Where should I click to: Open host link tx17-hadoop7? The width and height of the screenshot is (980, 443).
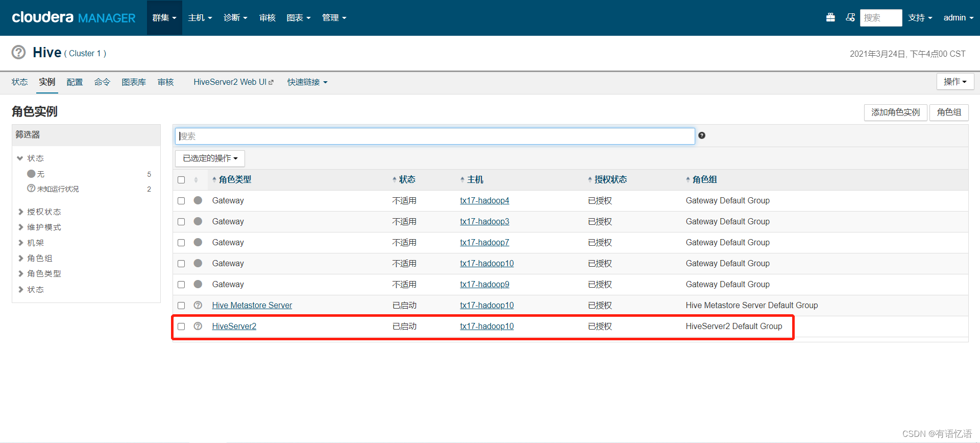[484, 242]
